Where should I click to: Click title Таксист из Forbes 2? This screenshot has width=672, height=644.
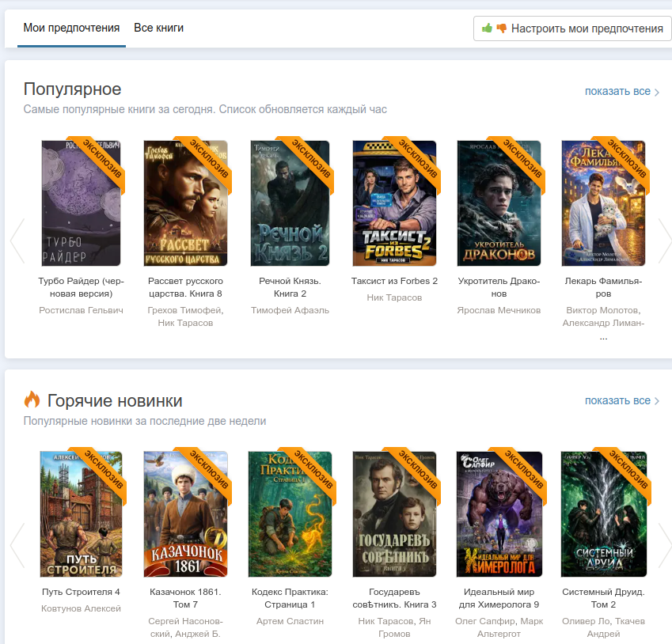pyautogui.click(x=394, y=281)
